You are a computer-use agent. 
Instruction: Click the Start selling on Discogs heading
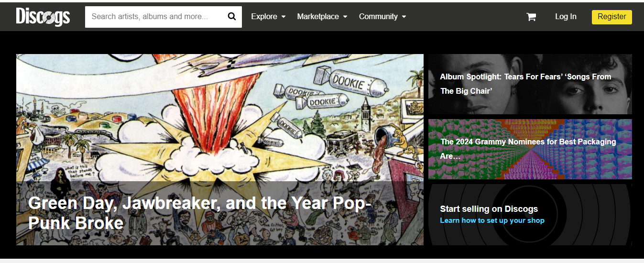click(x=489, y=209)
